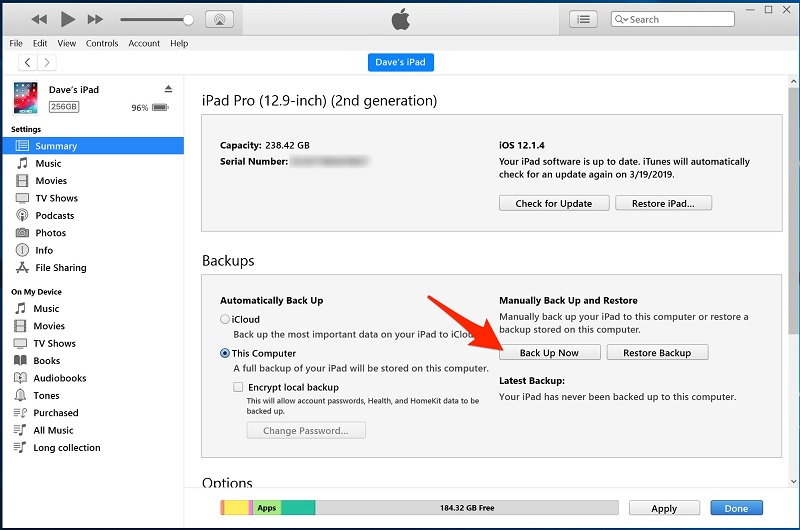
Task: Open the Purchased playlist icon
Action: (x=20, y=413)
